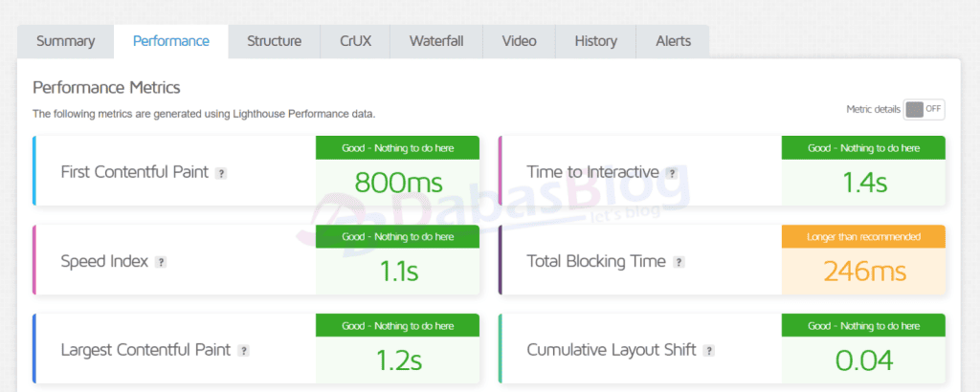This screenshot has height=392, width=980.
Task: Click the Speed Index label
Action: point(104,261)
